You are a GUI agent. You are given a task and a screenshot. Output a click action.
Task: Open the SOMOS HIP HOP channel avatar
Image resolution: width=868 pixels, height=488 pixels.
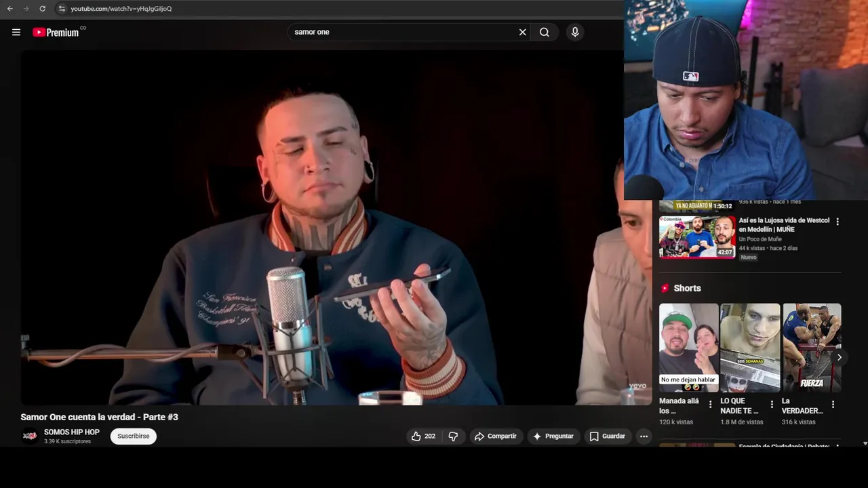point(30,436)
